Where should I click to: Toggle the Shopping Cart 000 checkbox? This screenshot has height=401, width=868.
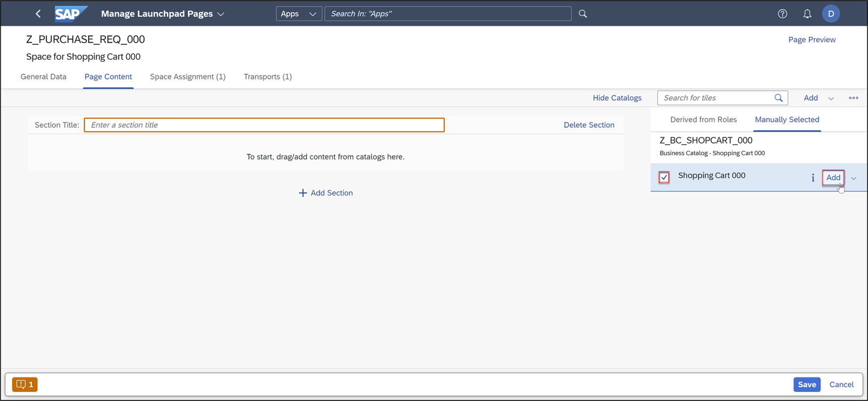[664, 178]
